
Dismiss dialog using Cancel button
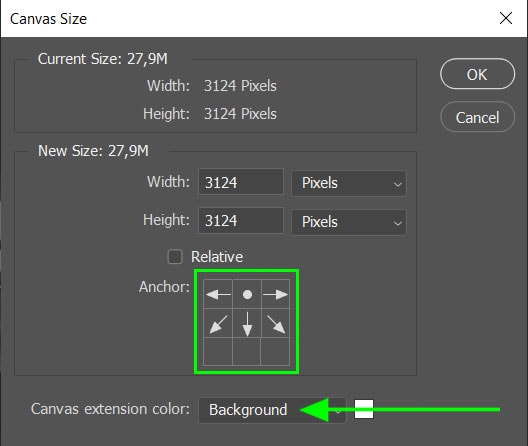coord(477,117)
